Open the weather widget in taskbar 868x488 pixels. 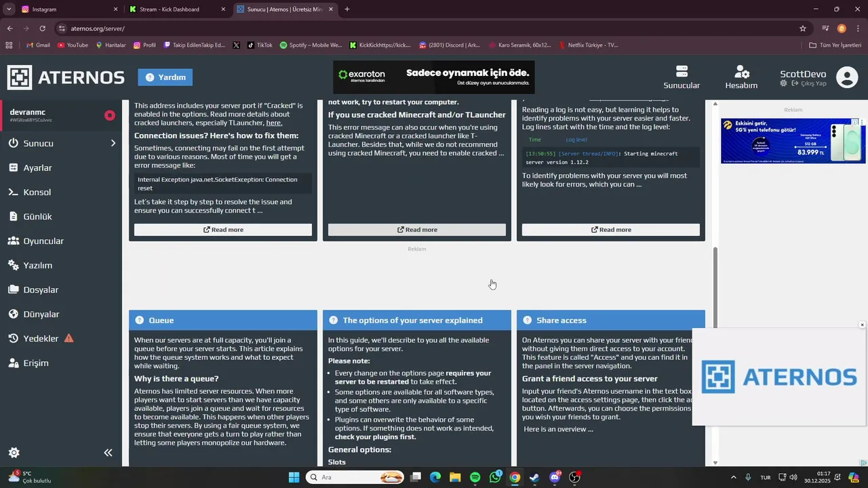[x=31, y=477]
